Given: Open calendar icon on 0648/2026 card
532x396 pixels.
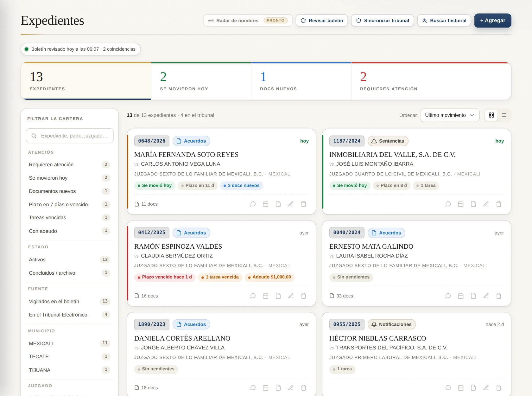Looking at the screenshot, I should point(265,204).
